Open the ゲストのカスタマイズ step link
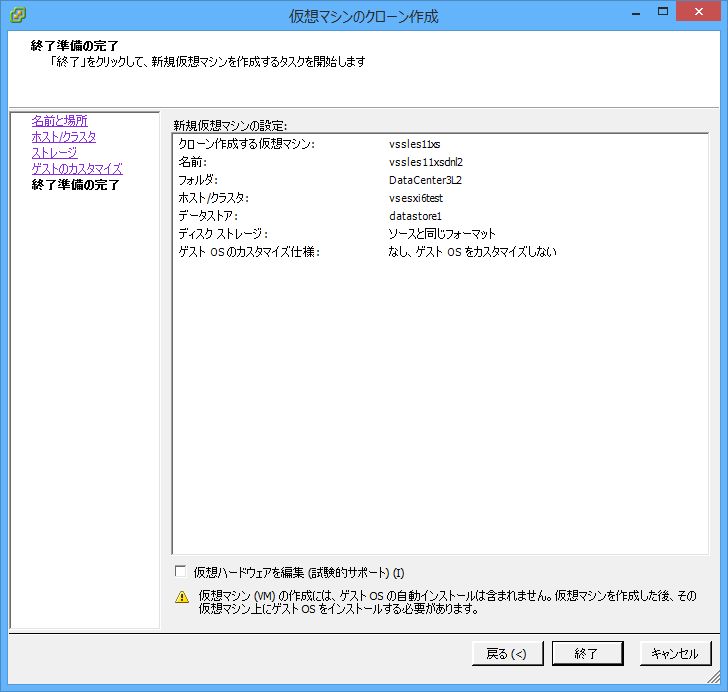Image resolution: width=728 pixels, height=692 pixels. tap(77, 169)
